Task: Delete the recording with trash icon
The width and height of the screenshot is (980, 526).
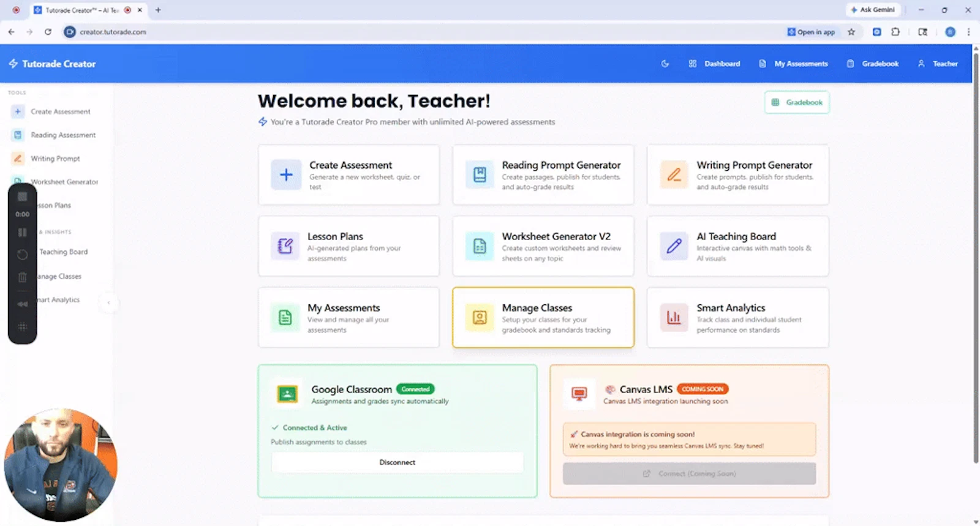Action: pyautogui.click(x=23, y=277)
